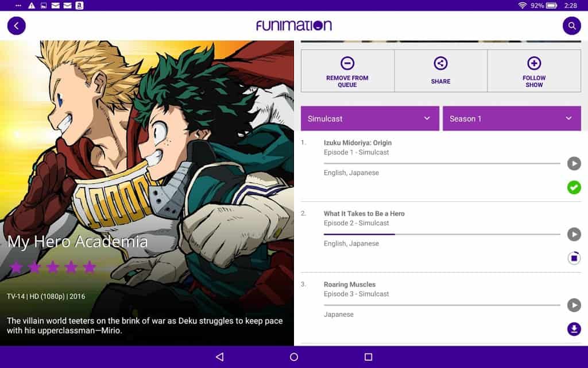Click the Episode 1 progress bar
The height and width of the screenshot is (368, 588).
pos(442,163)
